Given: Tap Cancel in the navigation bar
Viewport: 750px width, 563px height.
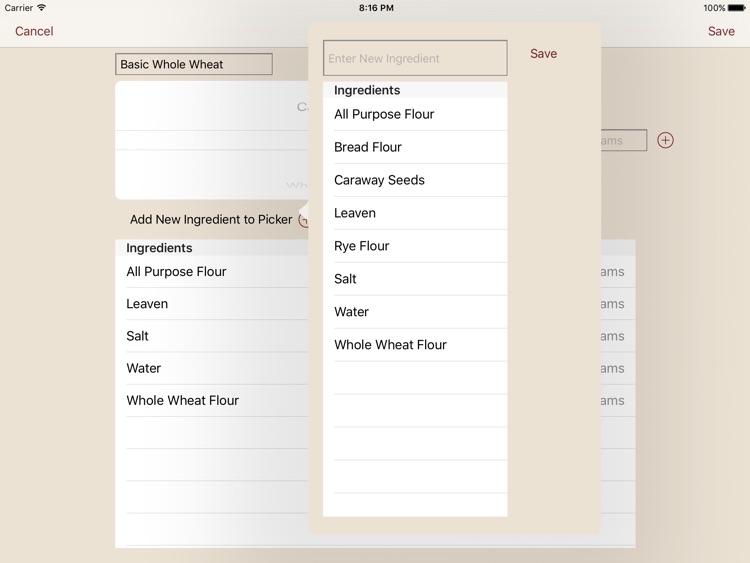Looking at the screenshot, I should 34,31.
